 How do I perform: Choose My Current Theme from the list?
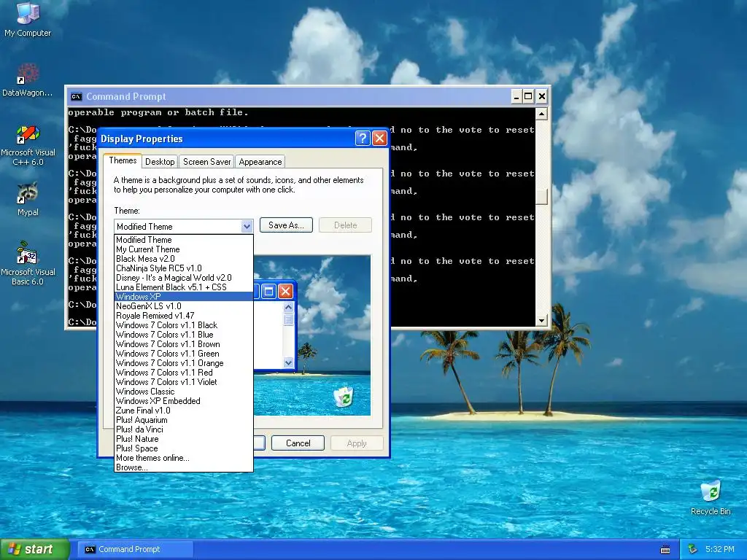[184, 249]
